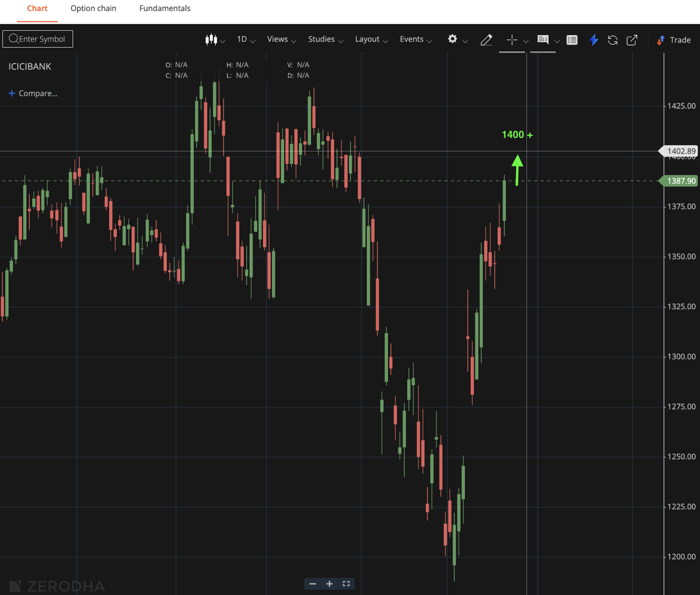
Task: Click the news table icon
Action: pyautogui.click(x=572, y=40)
